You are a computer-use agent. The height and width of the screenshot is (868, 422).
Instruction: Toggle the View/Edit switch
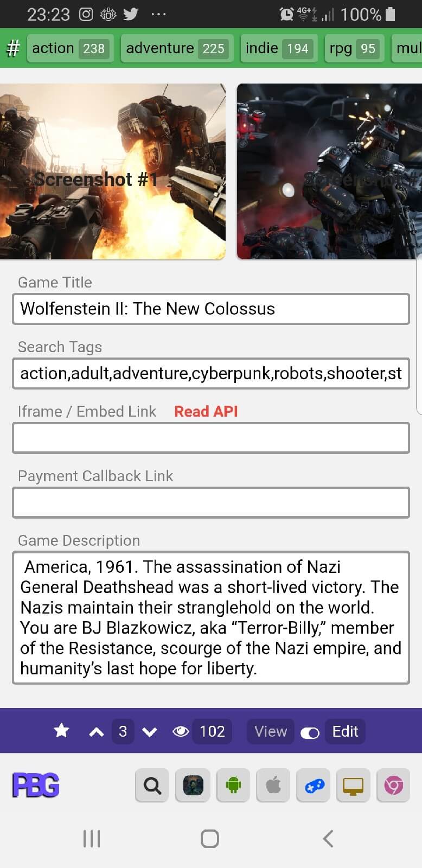[x=310, y=733]
